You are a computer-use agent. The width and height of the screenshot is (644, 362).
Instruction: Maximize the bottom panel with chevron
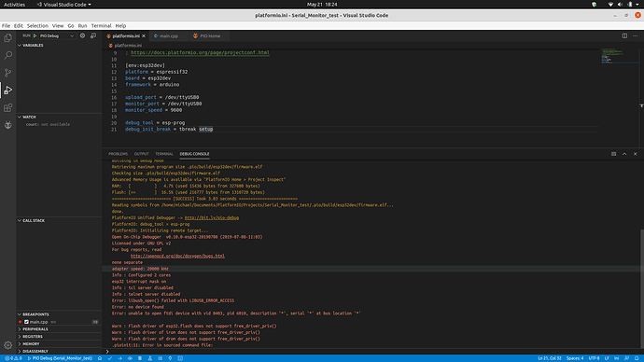point(624,154)
